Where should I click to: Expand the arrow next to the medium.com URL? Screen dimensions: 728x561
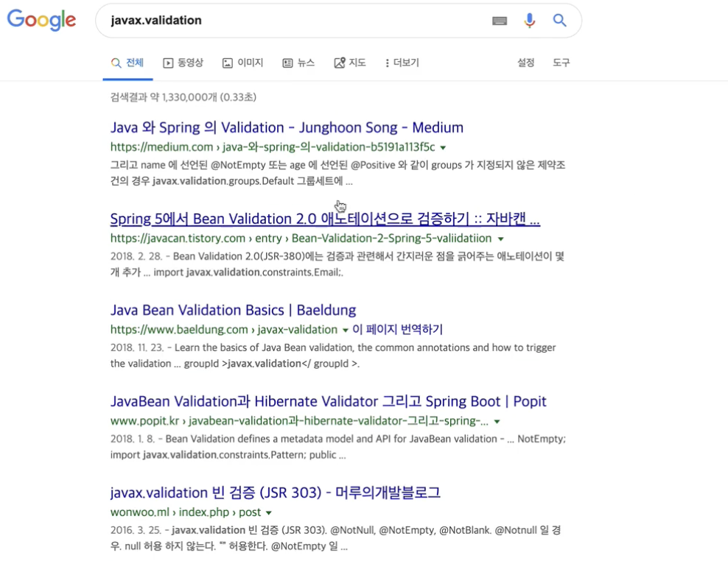click(443, 147)
